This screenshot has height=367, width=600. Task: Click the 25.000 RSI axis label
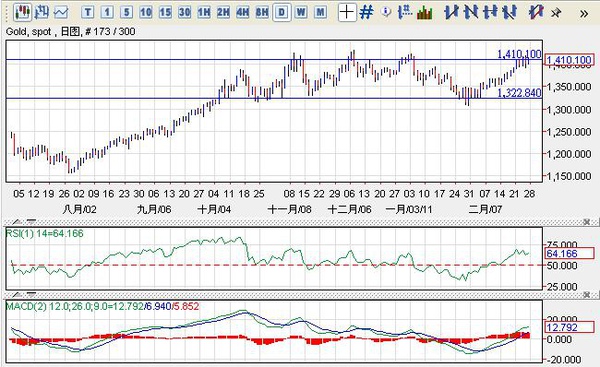[x=562, y=287]
